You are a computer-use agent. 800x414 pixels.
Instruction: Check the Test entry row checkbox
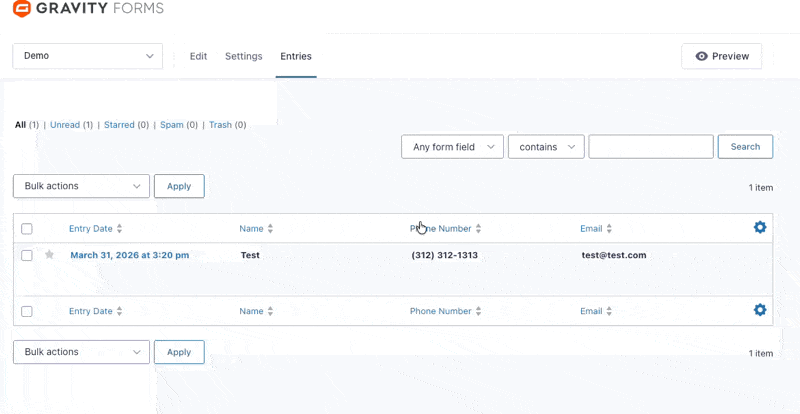[27, 255]
